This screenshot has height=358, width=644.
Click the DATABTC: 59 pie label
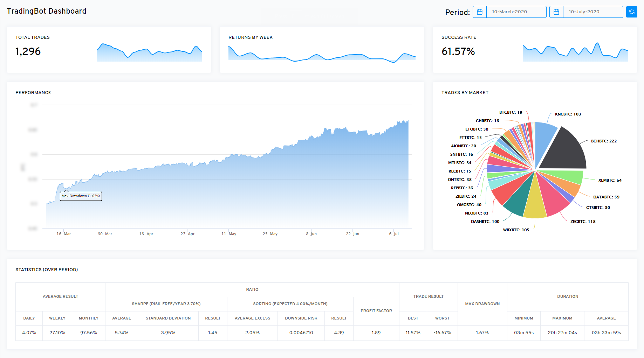tap(606, 197)
